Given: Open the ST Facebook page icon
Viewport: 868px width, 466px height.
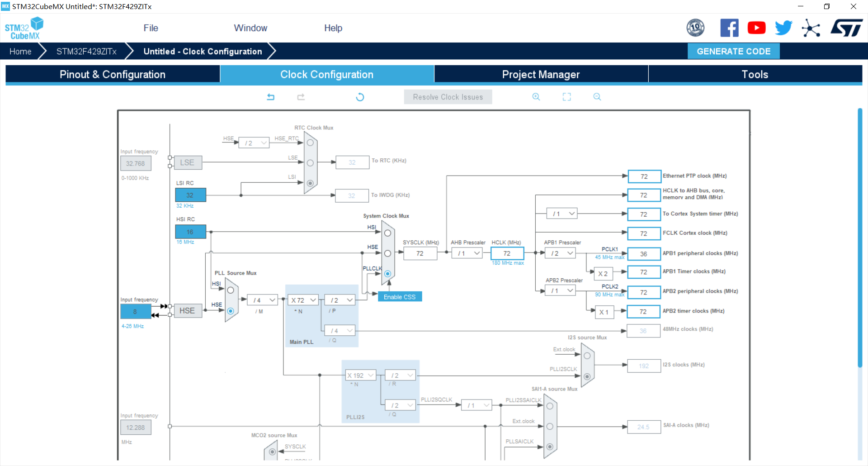Looking at the screenshot, I should tap(729, 28).
